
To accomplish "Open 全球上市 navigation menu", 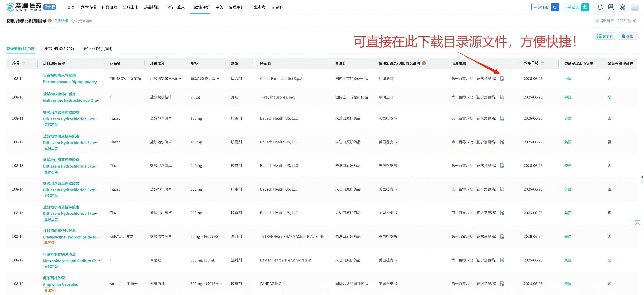I will (x=130, y=7).
